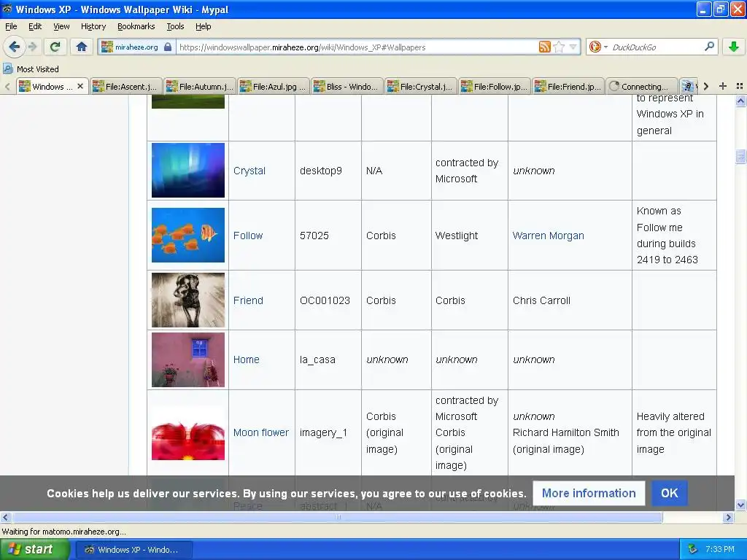Click the vertical scrollbar up arrow
This screenshot has height=560, width=747.
pyautogui.click(x=740, y=101)
